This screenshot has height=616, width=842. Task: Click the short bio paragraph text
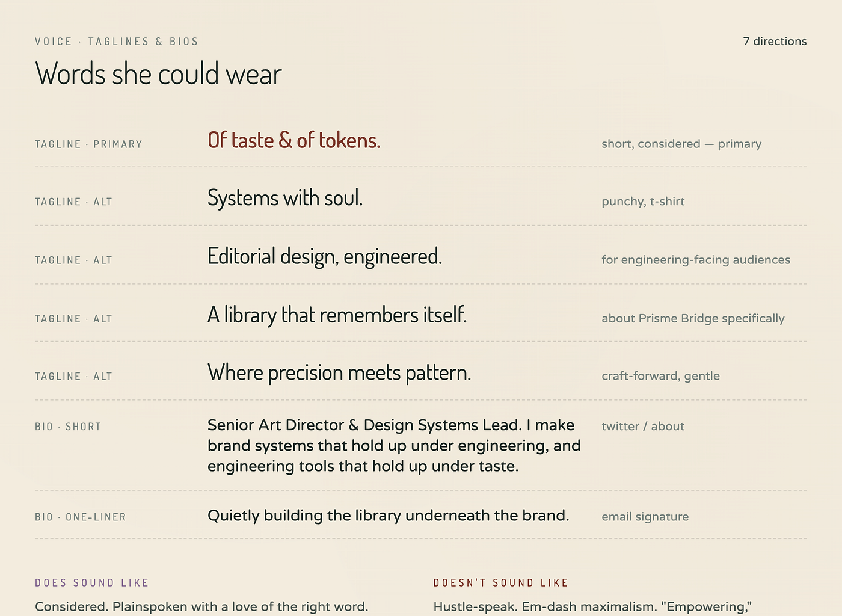point(394,446)
